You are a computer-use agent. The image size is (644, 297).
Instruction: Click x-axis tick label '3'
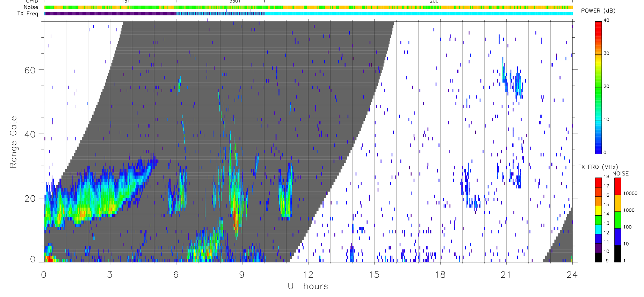click(110, 275)
